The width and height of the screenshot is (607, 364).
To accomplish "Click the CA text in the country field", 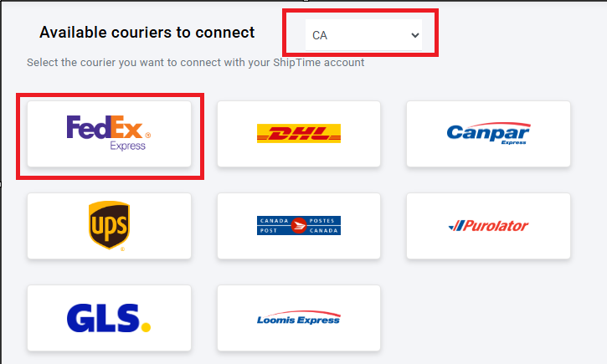I will (320, 36).
